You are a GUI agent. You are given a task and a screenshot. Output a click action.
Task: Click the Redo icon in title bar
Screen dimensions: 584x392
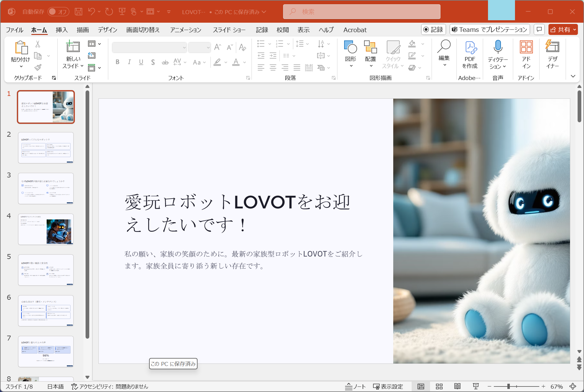[x=109, y=12]
